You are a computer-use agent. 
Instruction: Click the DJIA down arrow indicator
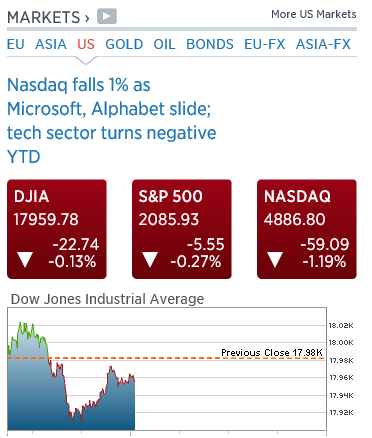coord(25,259)
